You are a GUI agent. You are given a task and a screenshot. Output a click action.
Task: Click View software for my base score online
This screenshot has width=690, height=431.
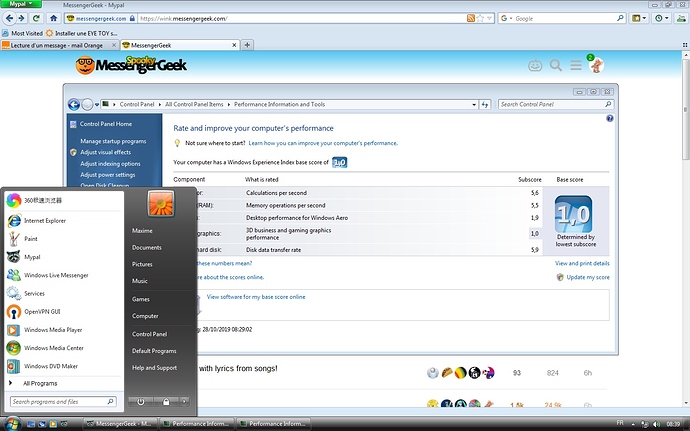pos(256,297)
